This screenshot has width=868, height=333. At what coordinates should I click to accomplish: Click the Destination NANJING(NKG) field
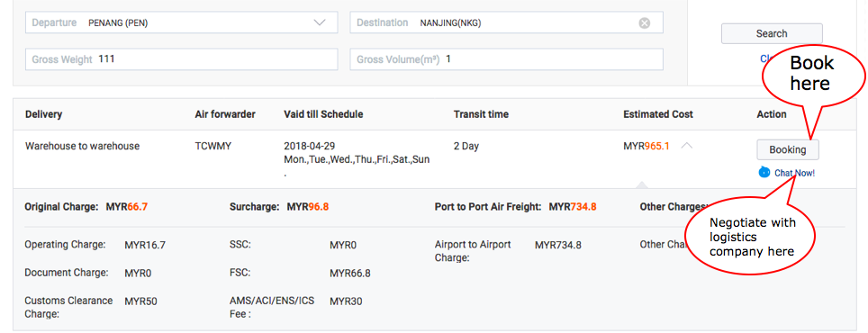tap(507, 22)
